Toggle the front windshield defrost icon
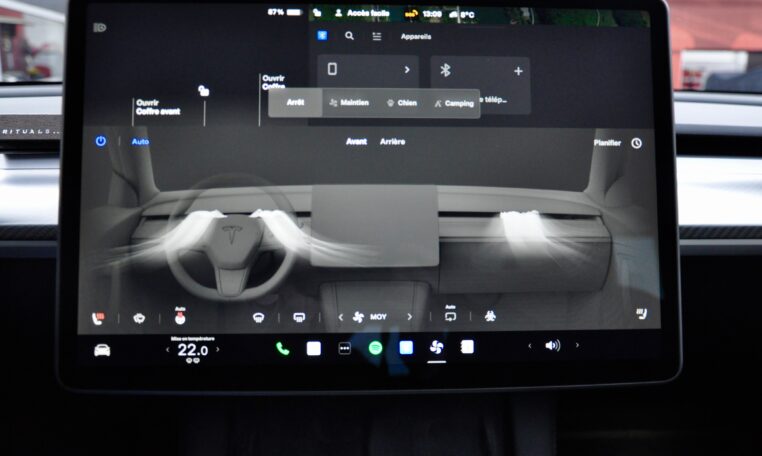762x456 pixels. 259,317
